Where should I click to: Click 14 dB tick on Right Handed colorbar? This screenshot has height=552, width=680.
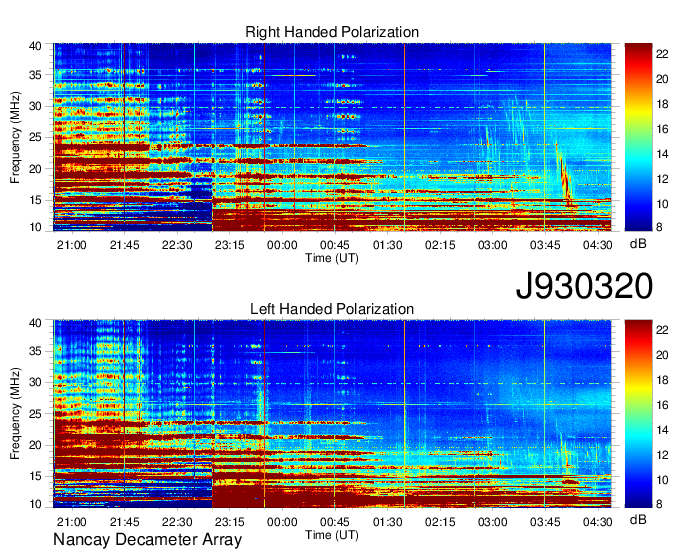662,154
